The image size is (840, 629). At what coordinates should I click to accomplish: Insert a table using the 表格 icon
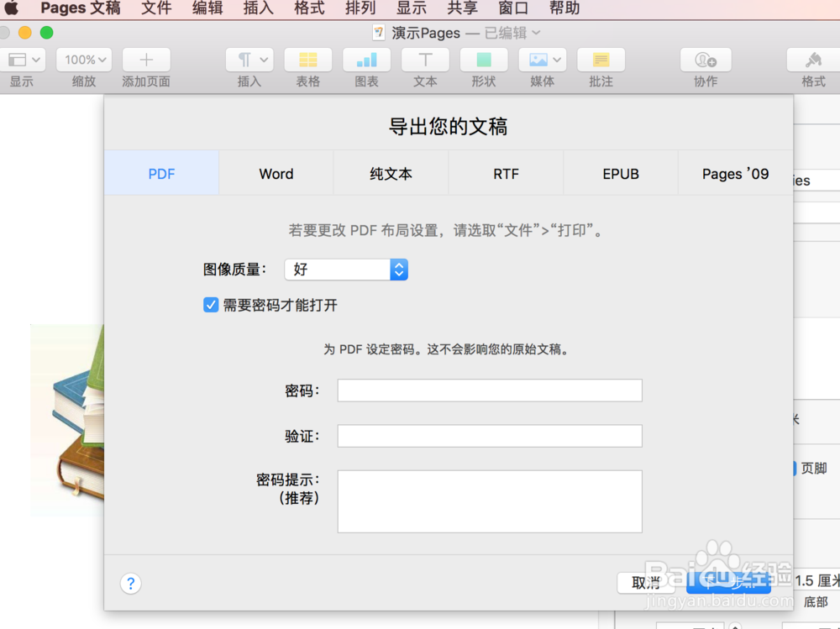[307, 60]
